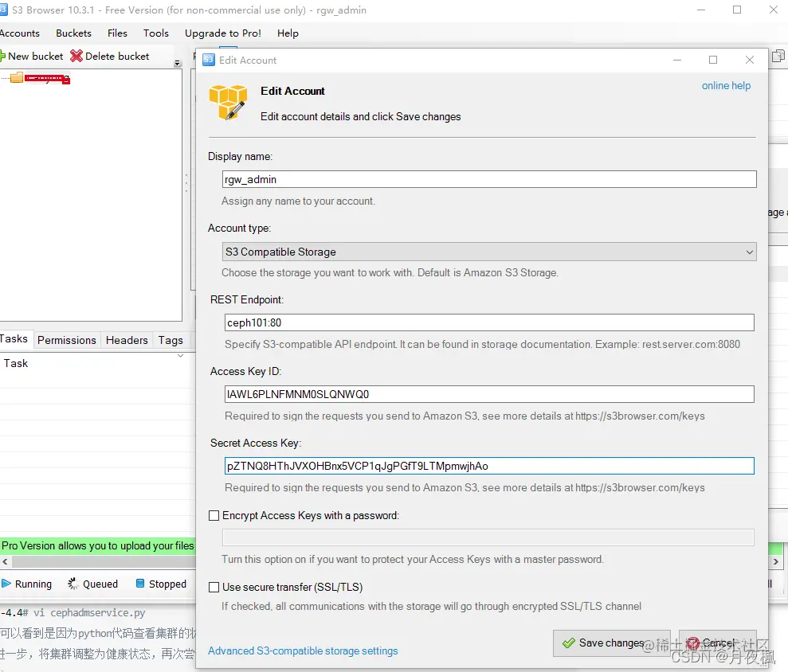Expand the bucket toolbar overflow arrow

pos(178,63)
